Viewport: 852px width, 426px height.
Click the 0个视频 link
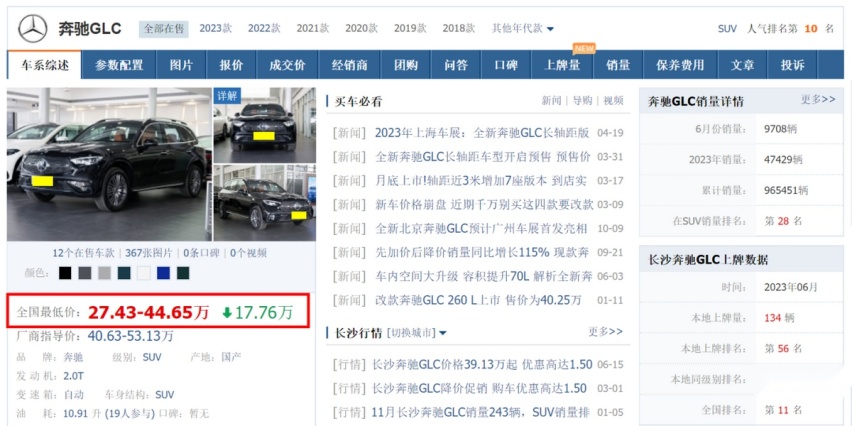248,253
